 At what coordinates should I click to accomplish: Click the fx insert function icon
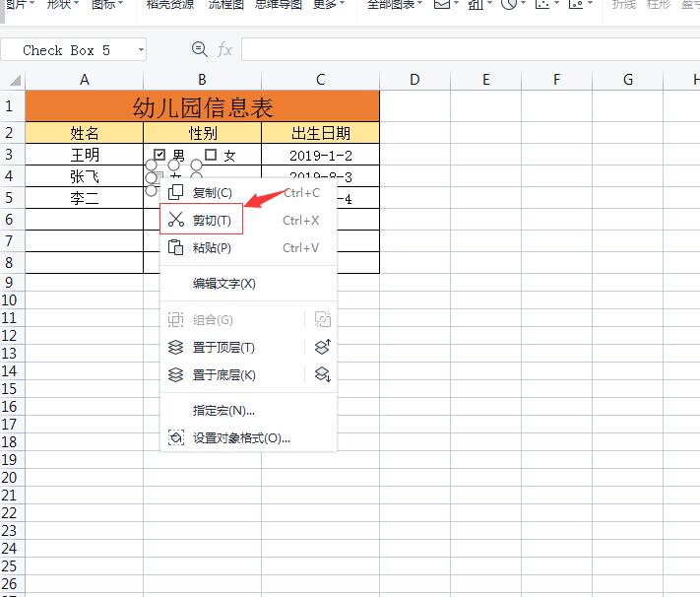click(x=224, y=49)
